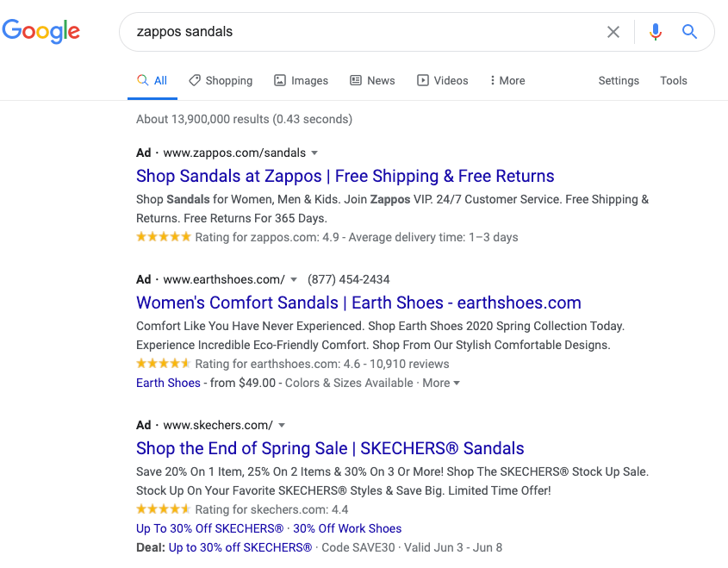This screenshot has width=728, height=568.
Task: Click the '30% Off Work Shoes' sitelink
Action: (346, 528)
